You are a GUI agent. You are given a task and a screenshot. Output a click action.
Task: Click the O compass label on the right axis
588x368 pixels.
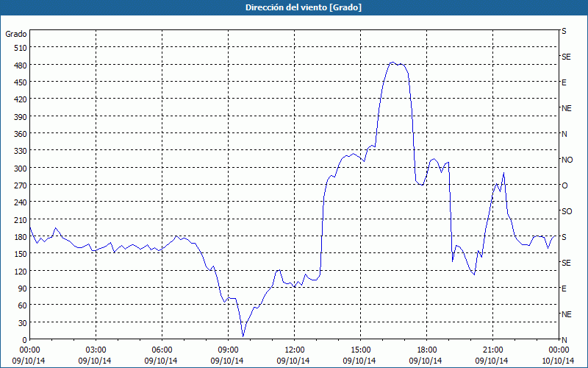click(564, 185)
